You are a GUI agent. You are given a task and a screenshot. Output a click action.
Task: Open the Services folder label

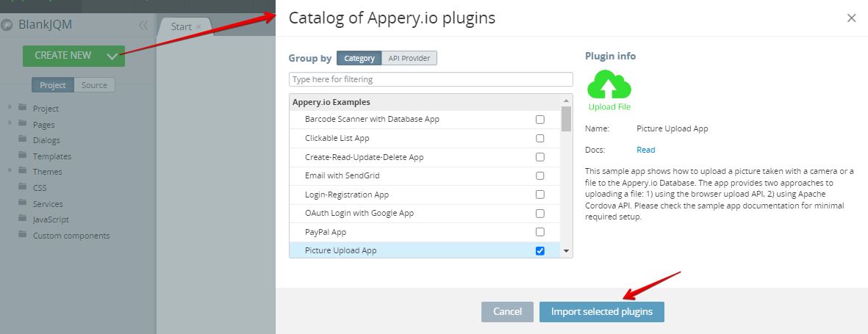pos(48,204)
